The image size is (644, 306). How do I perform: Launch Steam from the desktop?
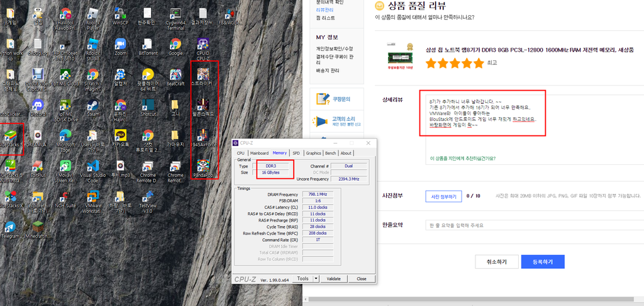click(92, 108)
